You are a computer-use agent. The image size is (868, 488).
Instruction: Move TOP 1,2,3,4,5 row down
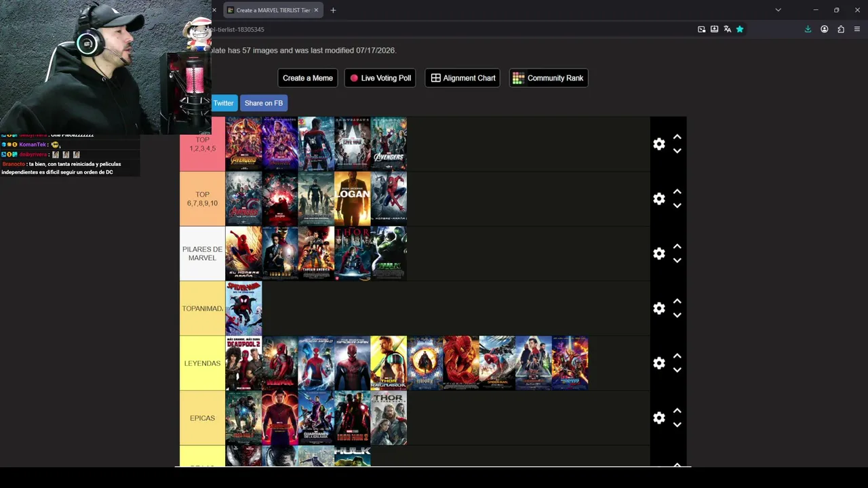pos(677,150)
